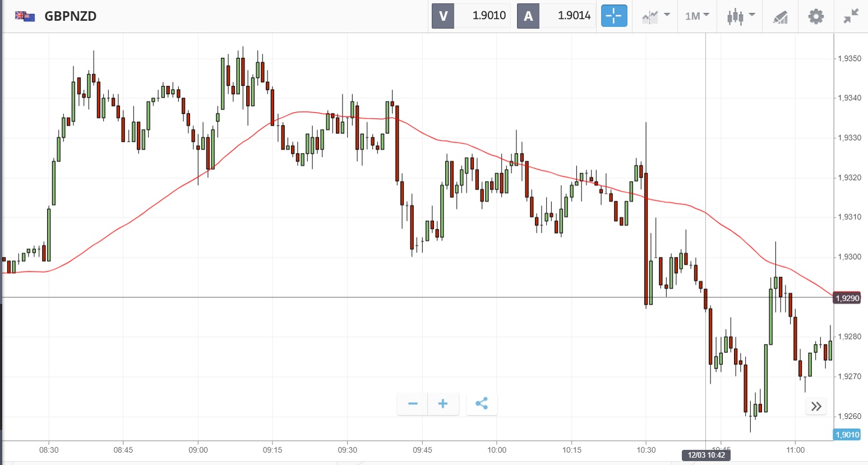The height and width of the screenshot is (465, 868).
Task: Open the compare chart dropdown
Action: click(655, 16)
